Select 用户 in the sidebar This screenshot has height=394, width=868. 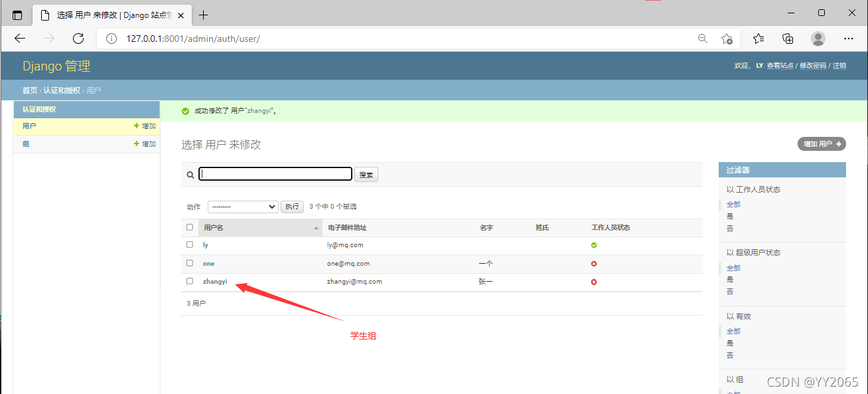pos(29,126)
